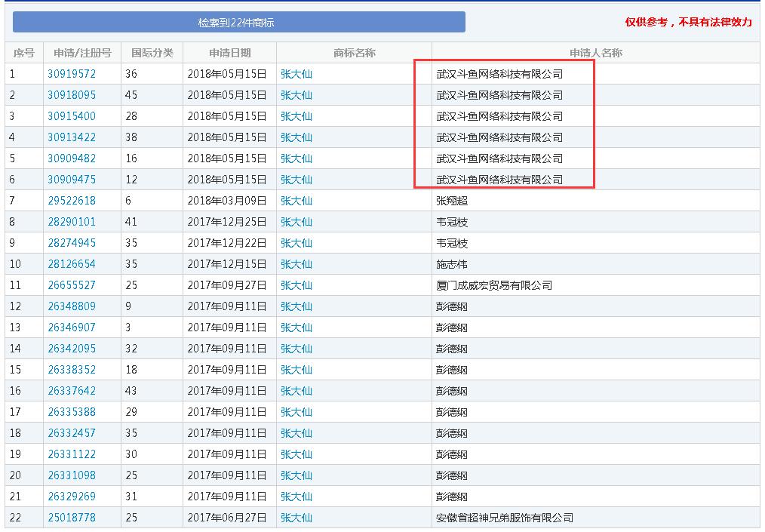Viewport: 765px width, 532px height.
Task: Open registration number 30919572
Action: tap(72, 74)
